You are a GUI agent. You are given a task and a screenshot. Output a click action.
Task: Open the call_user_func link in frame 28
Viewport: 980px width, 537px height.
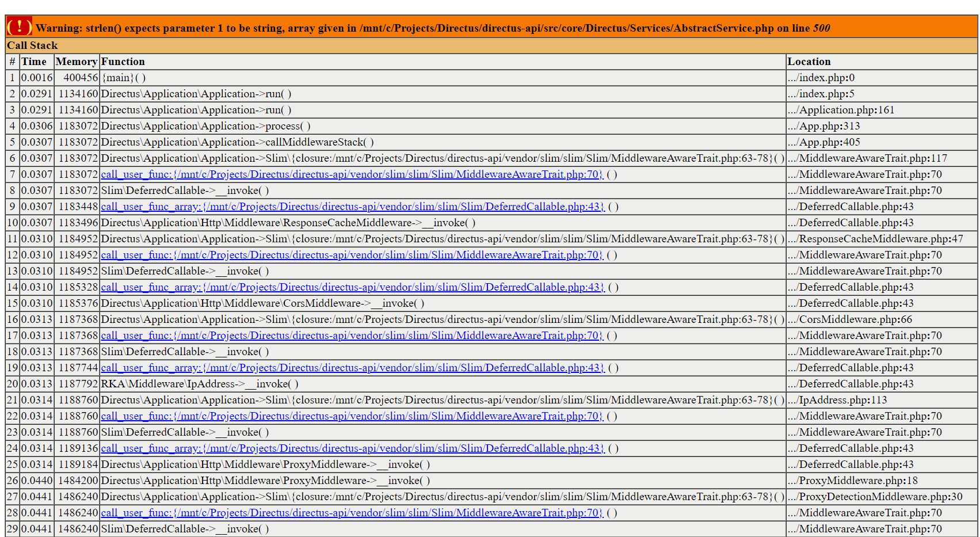tap(350, 513)
